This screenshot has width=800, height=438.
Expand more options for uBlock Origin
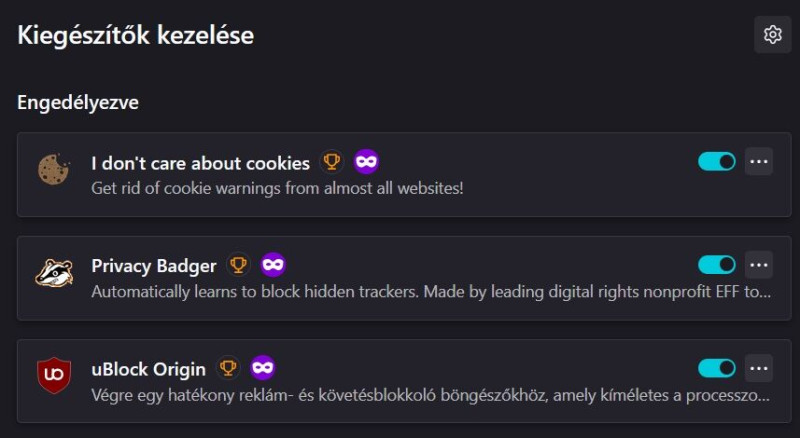tap(759, 368)
